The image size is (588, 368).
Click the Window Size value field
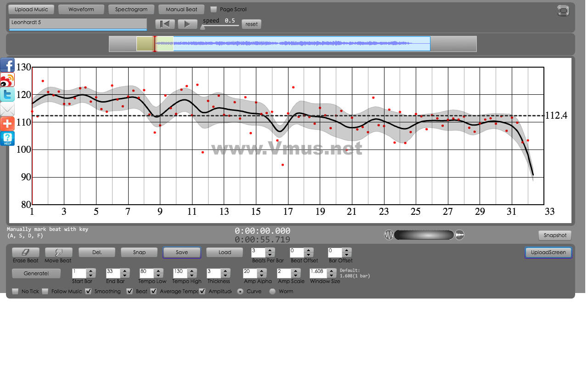click(x=318, y=273)
